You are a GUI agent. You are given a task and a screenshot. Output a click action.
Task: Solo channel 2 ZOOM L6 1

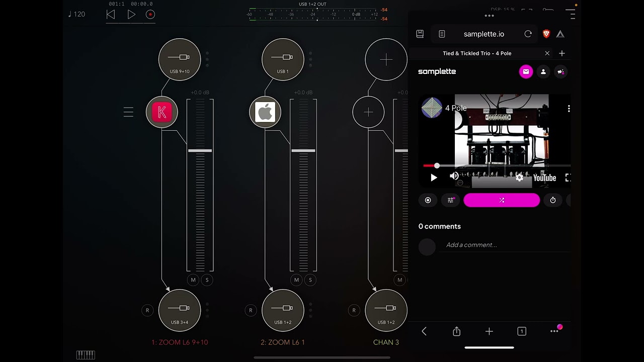310,280
